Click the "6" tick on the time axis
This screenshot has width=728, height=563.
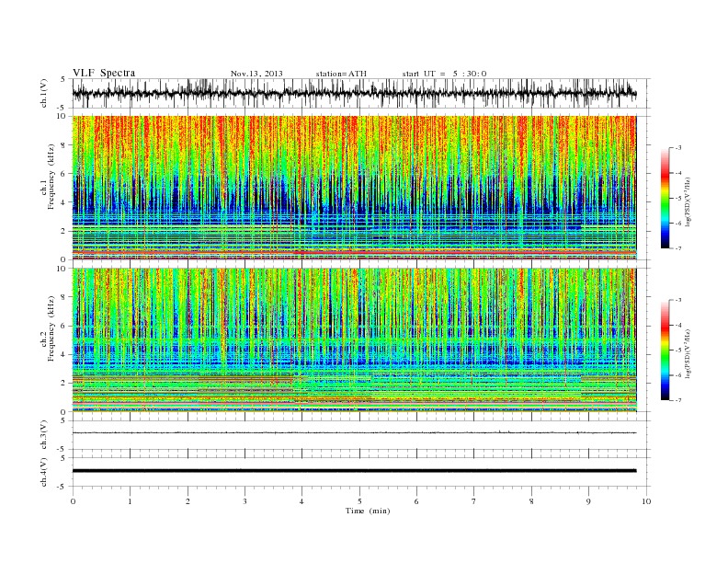click(416, 501)
